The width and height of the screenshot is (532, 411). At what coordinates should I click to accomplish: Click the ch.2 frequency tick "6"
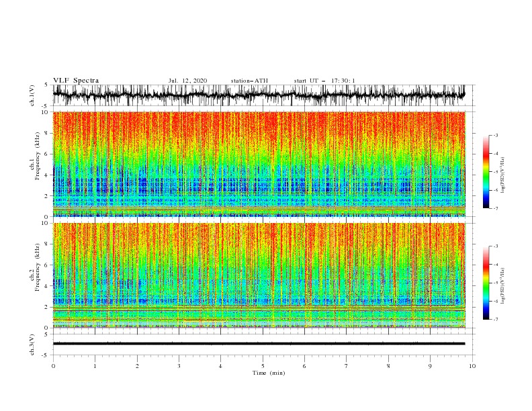coord(47,265)
